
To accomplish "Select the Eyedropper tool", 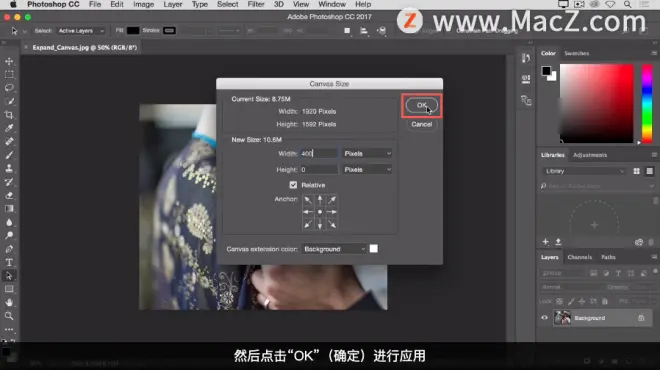I will [x=9, y=128].
